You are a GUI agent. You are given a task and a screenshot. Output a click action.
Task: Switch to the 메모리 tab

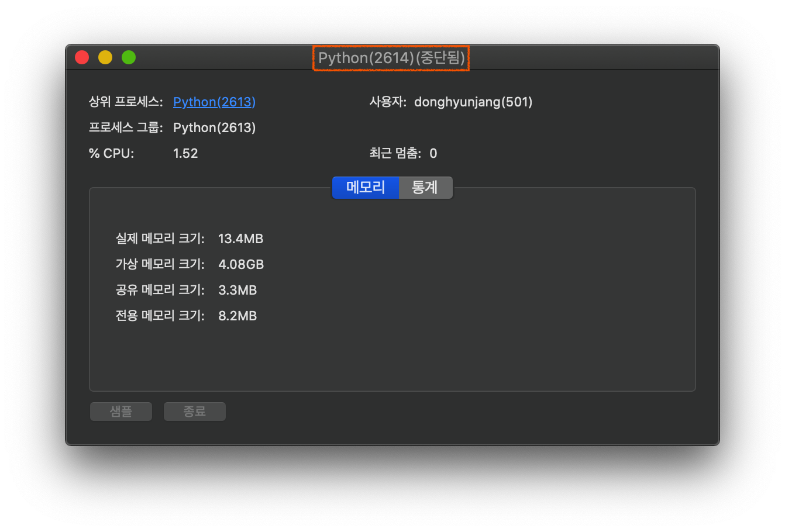tap(366, 188)
